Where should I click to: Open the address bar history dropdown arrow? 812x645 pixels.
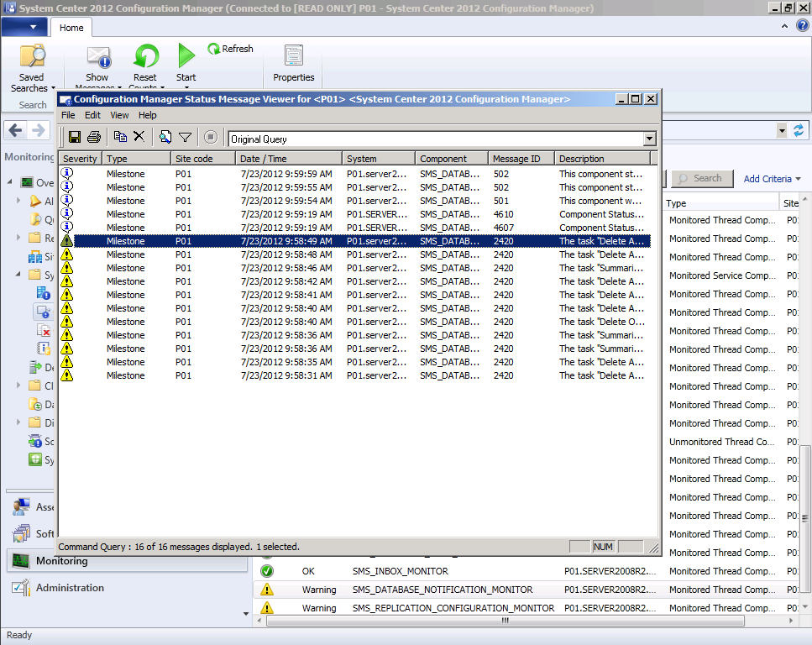click(782, 130)
